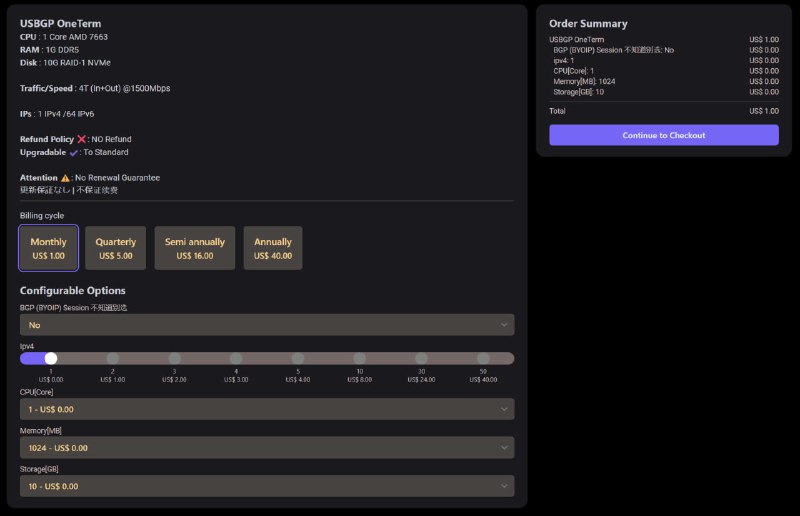This screenshot has width=800, height=516.
Task: Switch billing cycle to Annually
Action: pos(273,248)
